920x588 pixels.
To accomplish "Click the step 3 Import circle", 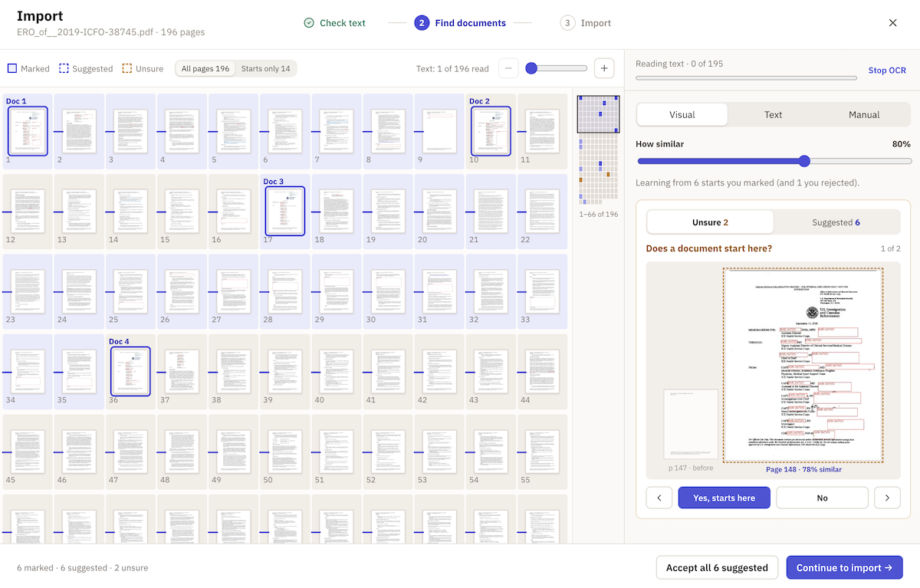I will [x=567, y=23].
